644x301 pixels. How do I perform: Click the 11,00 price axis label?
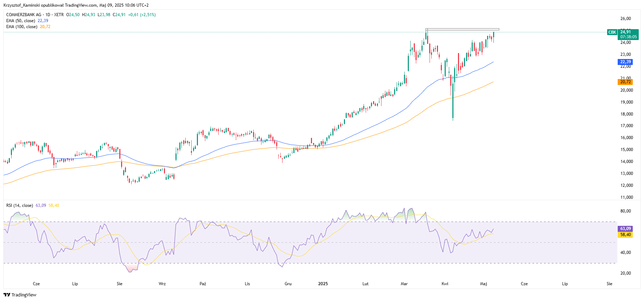[626, 197]
